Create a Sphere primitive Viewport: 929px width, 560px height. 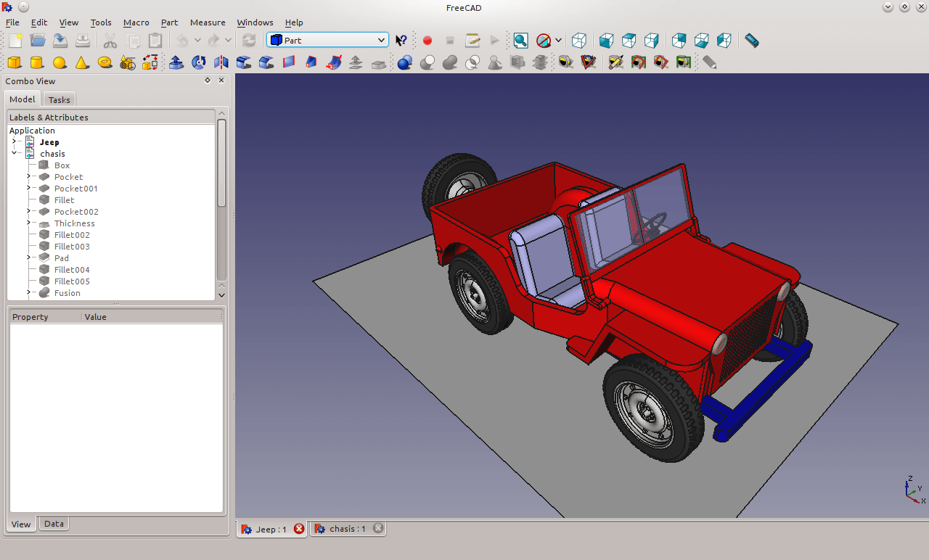[60, 63]
